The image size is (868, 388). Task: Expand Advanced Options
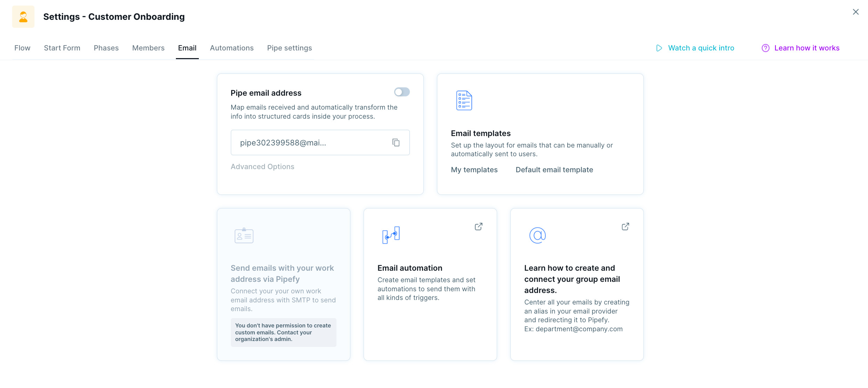coord(262,167)
